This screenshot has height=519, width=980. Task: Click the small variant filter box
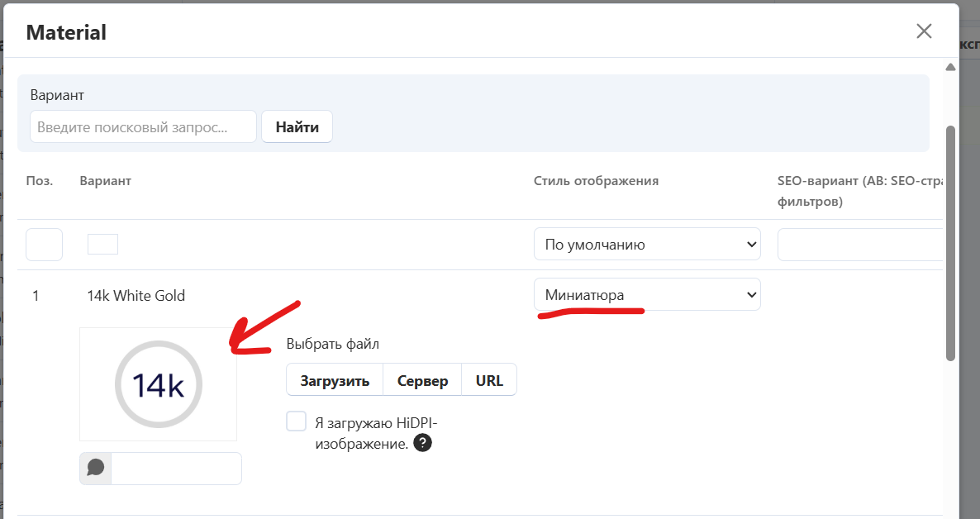point(102,245)
